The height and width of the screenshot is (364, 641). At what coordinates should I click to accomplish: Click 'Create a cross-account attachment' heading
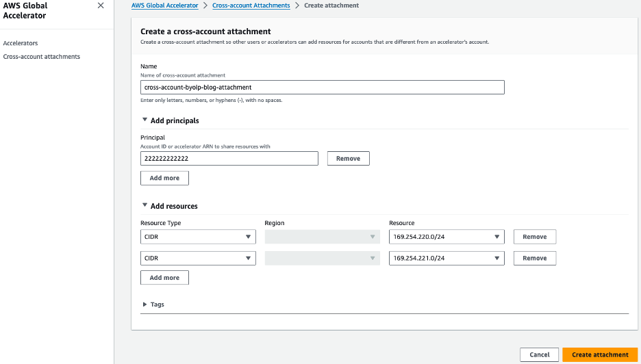[x=205, y=31]
